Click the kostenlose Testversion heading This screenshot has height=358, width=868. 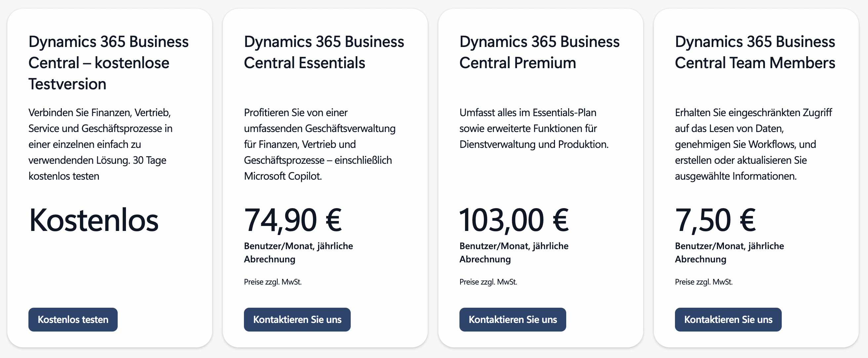pyautogui.click(x=108, y=63)
